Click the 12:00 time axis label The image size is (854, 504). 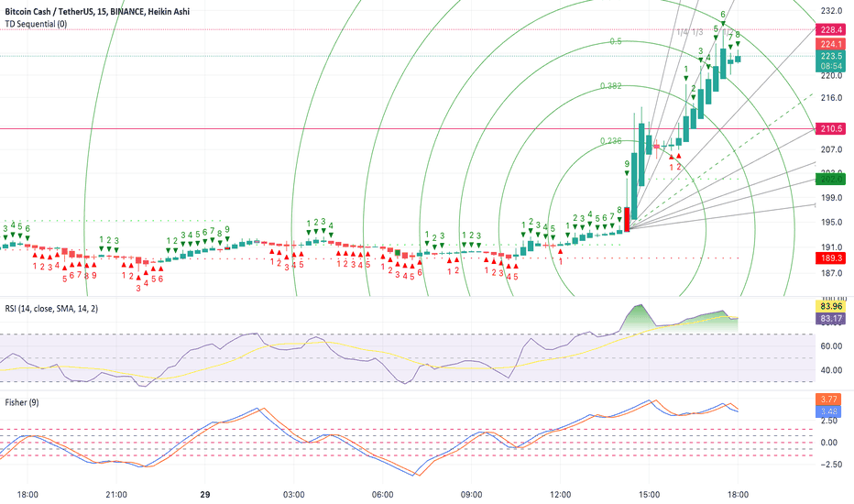pyautogui.click(x=561, y=495)
